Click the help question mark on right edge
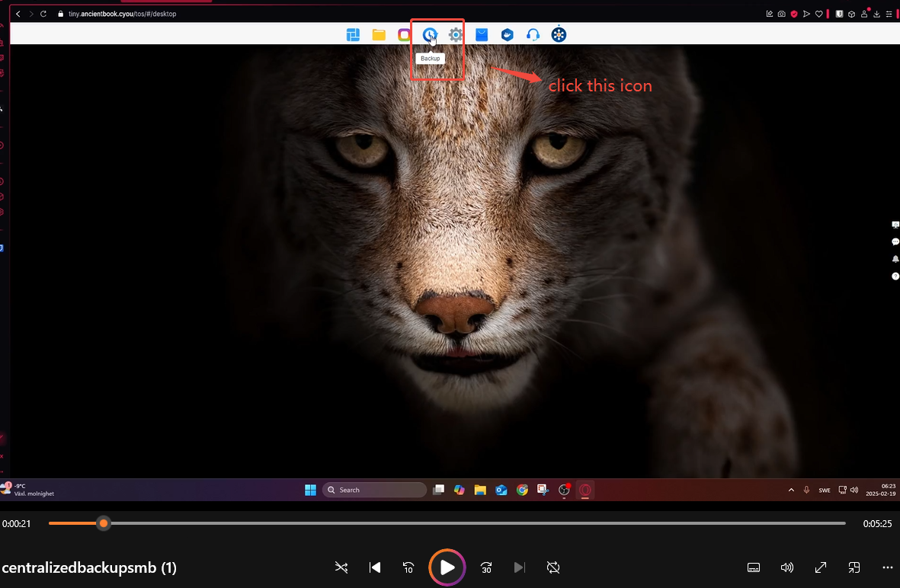This screenshot has width=900, height=588. pyautogui.click(x=895, y=276)
